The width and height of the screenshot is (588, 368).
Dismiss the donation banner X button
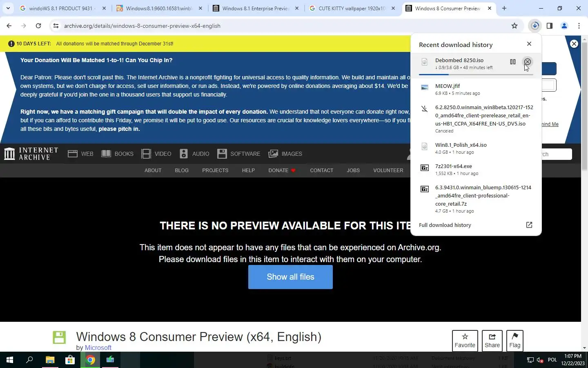coord(574,44)
